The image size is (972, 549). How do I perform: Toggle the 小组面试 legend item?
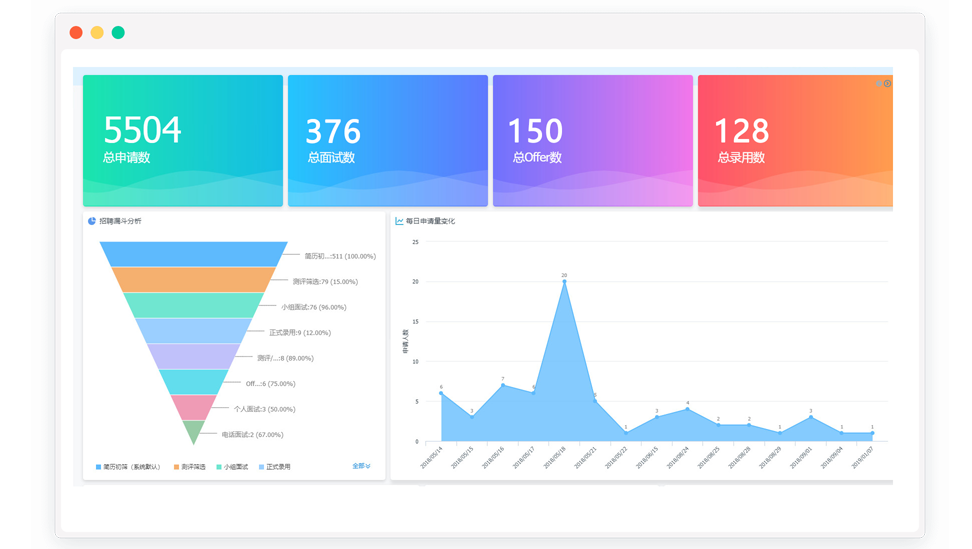(232, 467)
